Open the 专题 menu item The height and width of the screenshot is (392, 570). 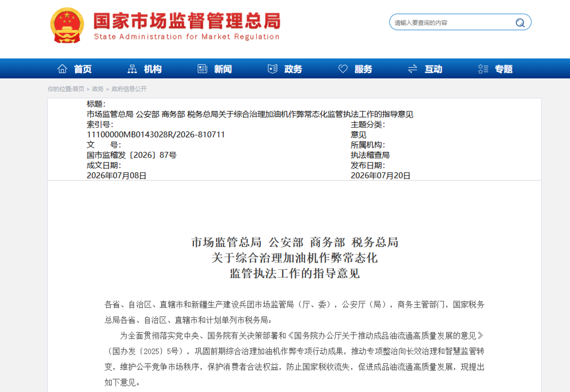pyautogui.click(x=503, y=69)
